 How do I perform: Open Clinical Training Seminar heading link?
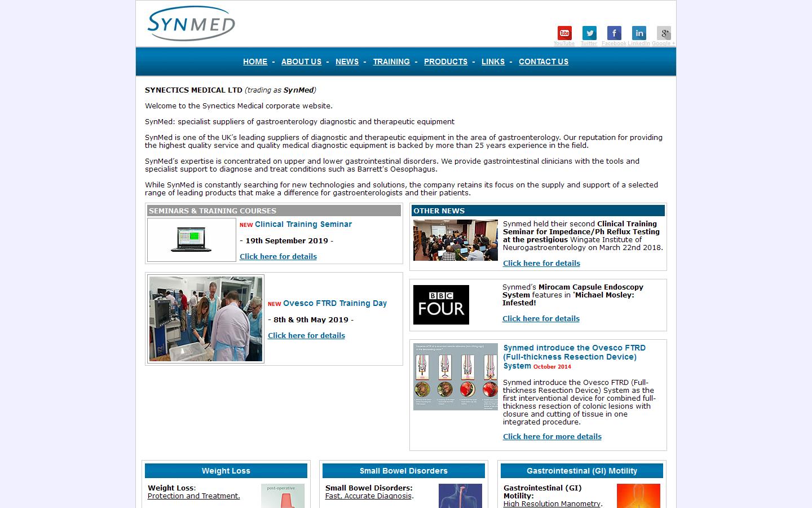[x=303, y=224]
